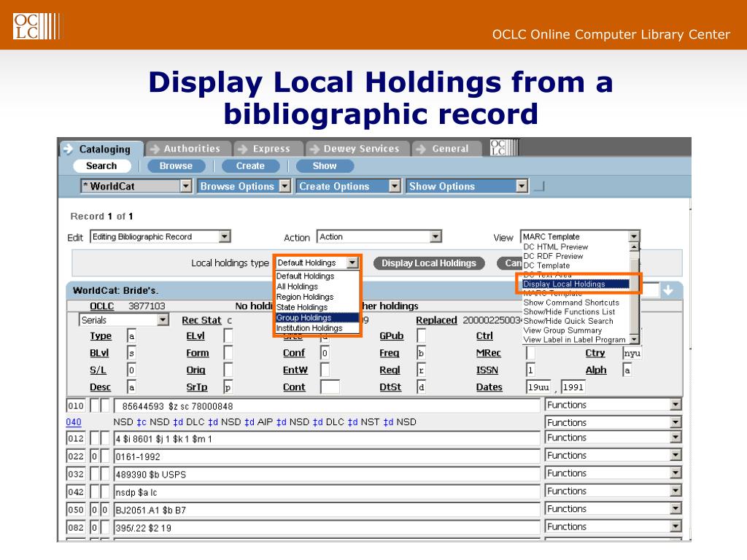
Task: Expand the Create Options dropdown
Action: (349, 186)
